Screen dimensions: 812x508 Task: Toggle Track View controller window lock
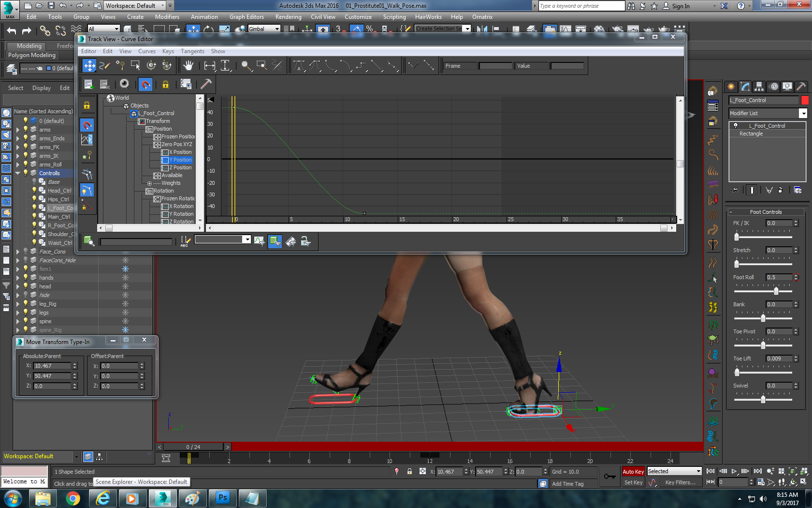[x=87, y=105]
